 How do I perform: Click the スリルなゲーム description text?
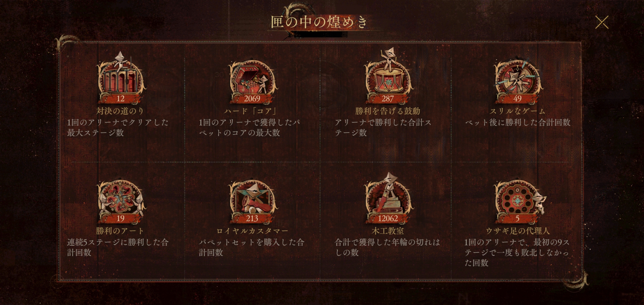coord(517,123)
